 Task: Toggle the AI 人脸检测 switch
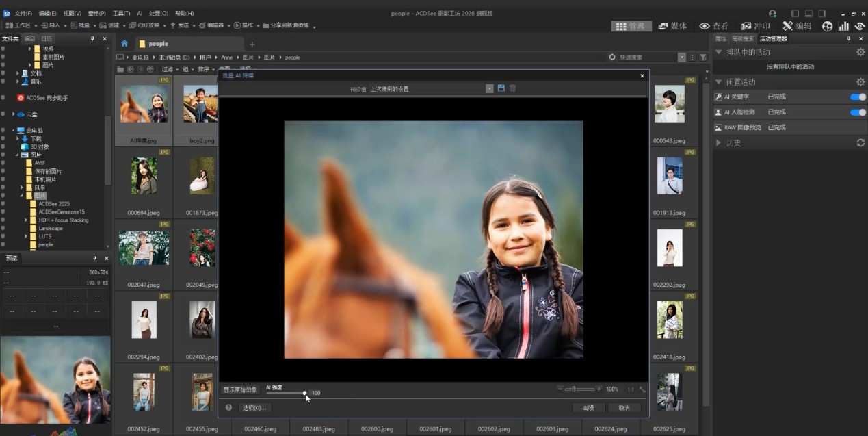[x=858, y=112]
